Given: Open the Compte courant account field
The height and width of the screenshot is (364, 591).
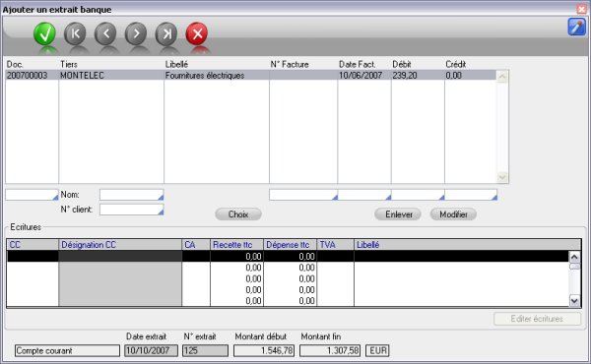Looking at the screenshot, I should 67,351.
